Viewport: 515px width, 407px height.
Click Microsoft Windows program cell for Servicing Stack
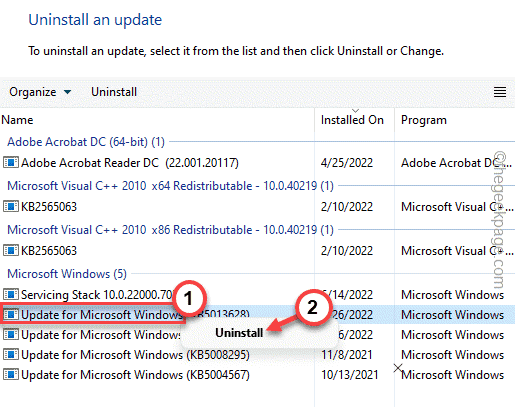pos(452,295)
